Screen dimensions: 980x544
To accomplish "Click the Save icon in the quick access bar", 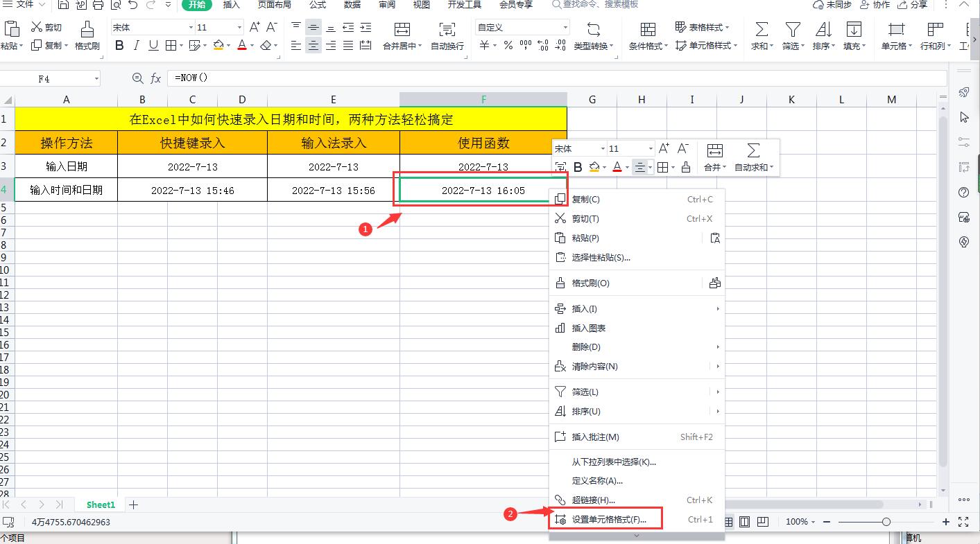I will tap(64, 5).
